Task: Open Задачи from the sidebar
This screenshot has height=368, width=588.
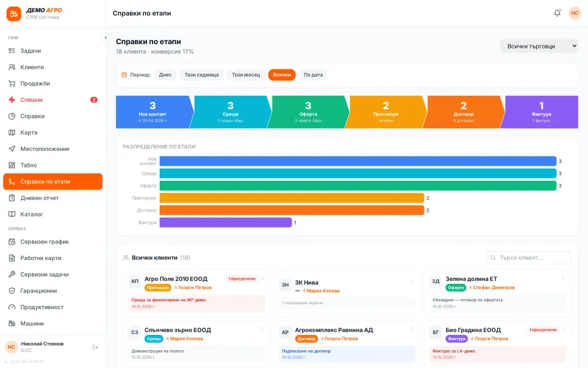Action: (x=53, y=51)
